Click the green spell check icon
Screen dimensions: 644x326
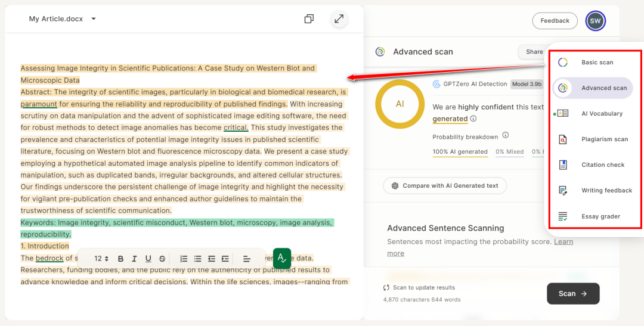(282, 258)
